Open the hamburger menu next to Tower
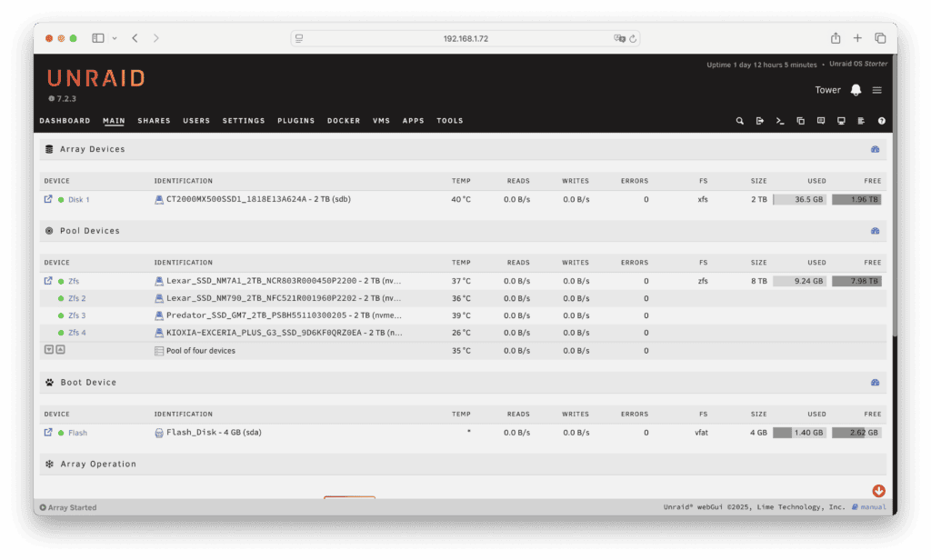931x560 pixels. tap(877, 90)
